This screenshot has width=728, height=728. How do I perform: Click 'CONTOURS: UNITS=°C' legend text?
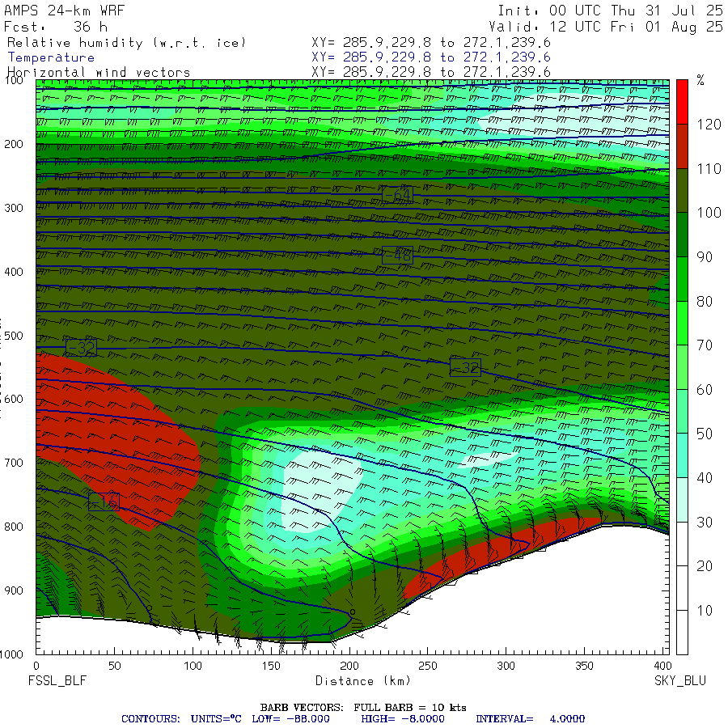pos(181,719)
